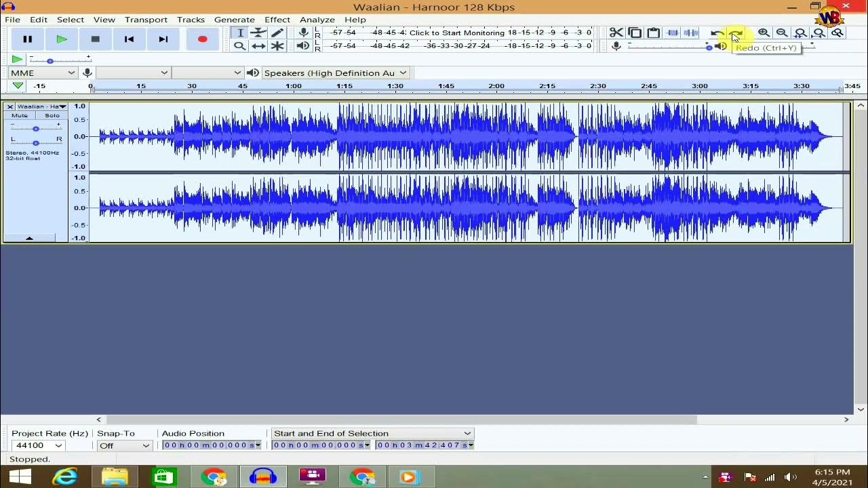This screenshot has height=488, width=868.
Task: Open the Analyze menu
Action: coord(317,20)
